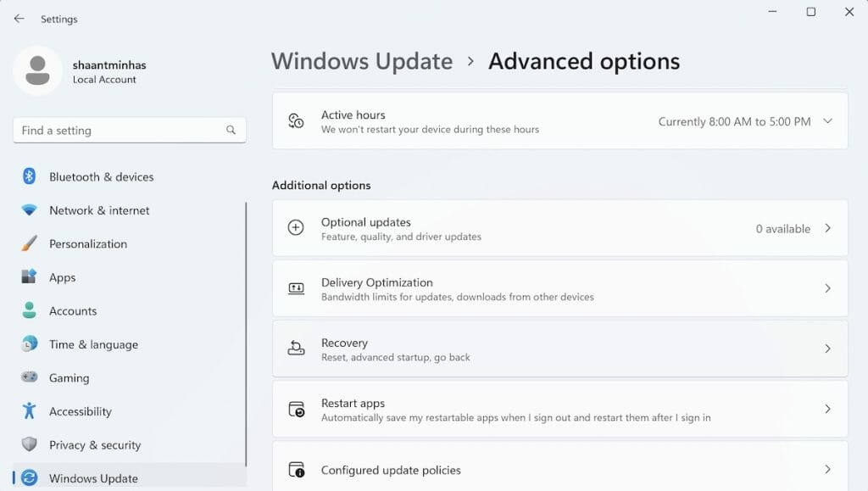The image size is (868, 491).
Task: Click the Optional updates plus-circle icon
Action: point(295,228)
